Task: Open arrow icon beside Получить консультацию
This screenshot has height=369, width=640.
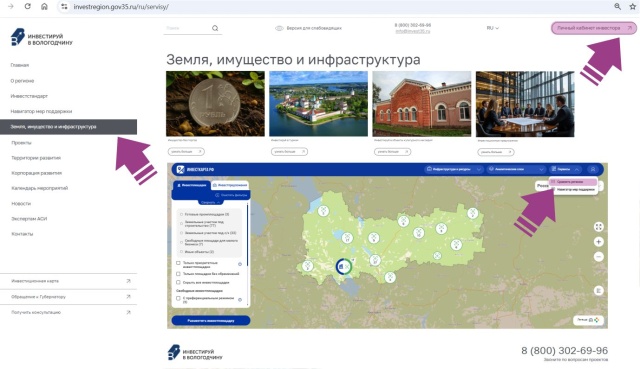Action: point(129,312)
